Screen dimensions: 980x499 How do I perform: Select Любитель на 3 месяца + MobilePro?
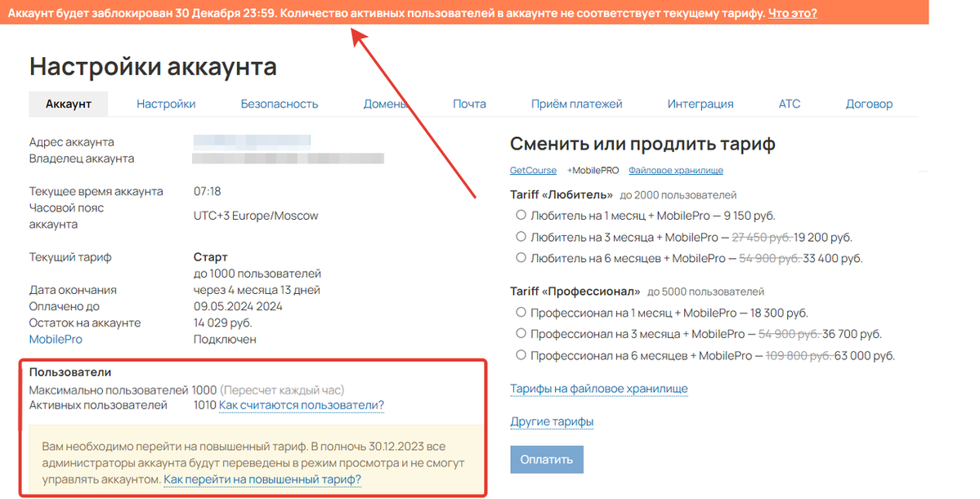pos(521,237)
